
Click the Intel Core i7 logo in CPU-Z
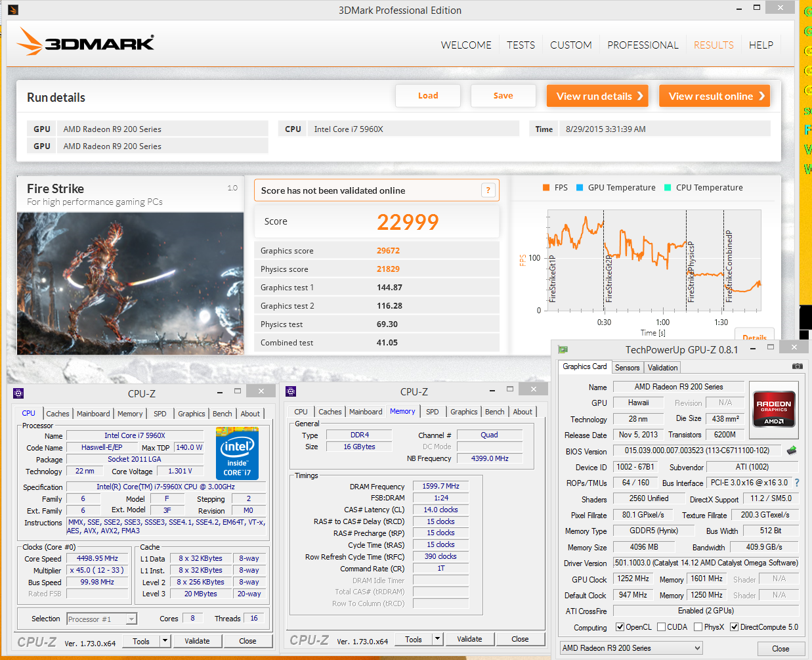tap(237, 453)
